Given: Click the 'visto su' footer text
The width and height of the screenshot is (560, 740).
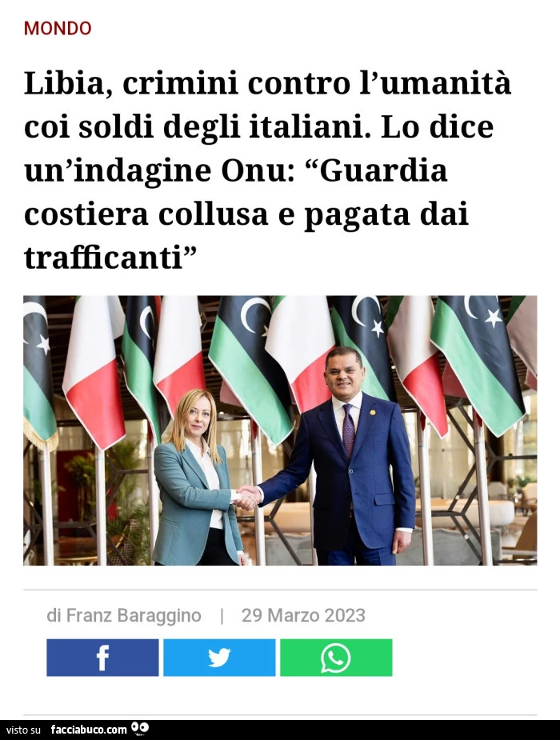Looking at the screenshot, I should (x=24, y=730).
